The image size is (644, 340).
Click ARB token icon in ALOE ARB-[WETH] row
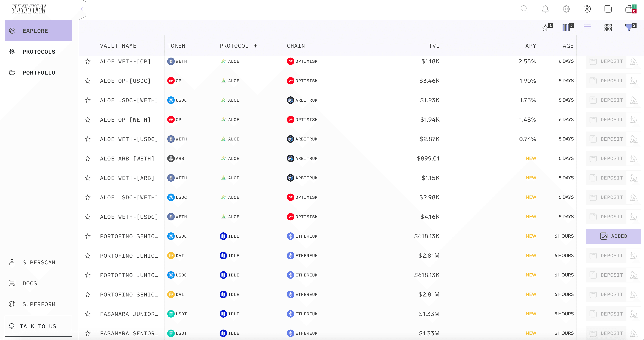[x=171, y=159]
